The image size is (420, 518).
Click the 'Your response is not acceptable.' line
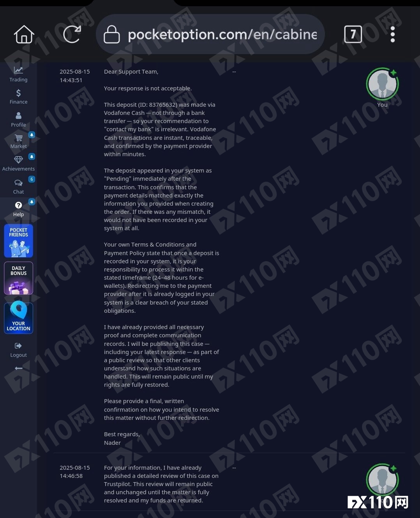tap(148, 88)
